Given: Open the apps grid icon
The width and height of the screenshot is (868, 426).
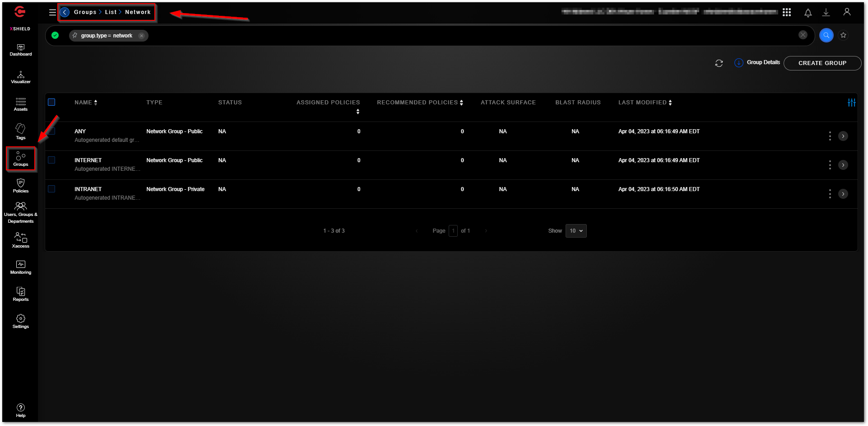Looking at the screenshot, I should pyautogui.click(x=787, y=12).
